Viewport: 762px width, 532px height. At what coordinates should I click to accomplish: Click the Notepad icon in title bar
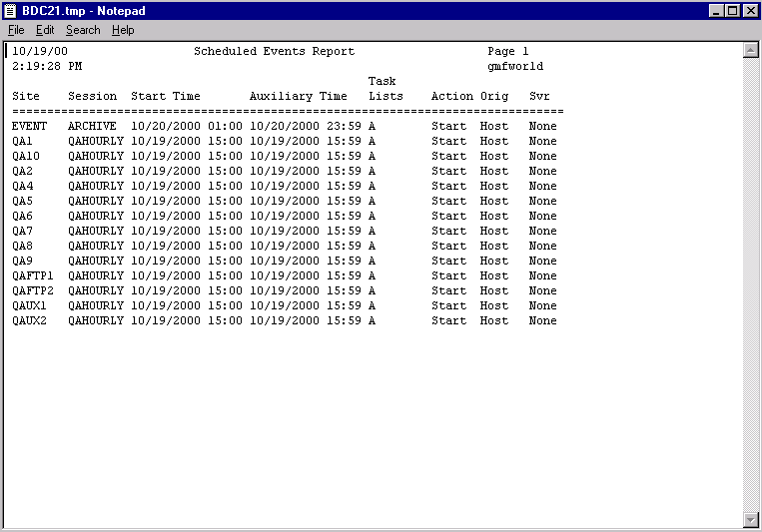pyautogui.click(x=11, y=10)
